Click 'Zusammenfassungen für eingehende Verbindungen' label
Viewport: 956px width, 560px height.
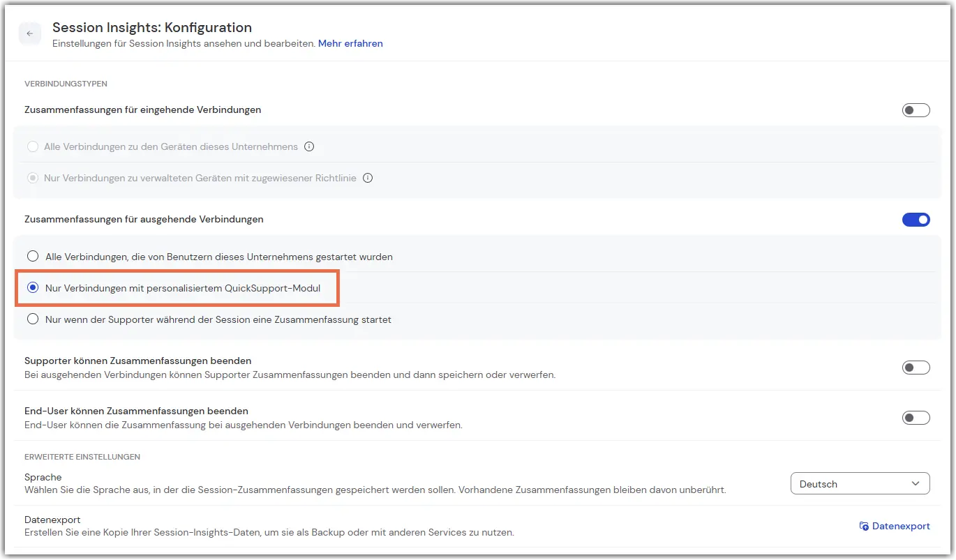point(143,109)
